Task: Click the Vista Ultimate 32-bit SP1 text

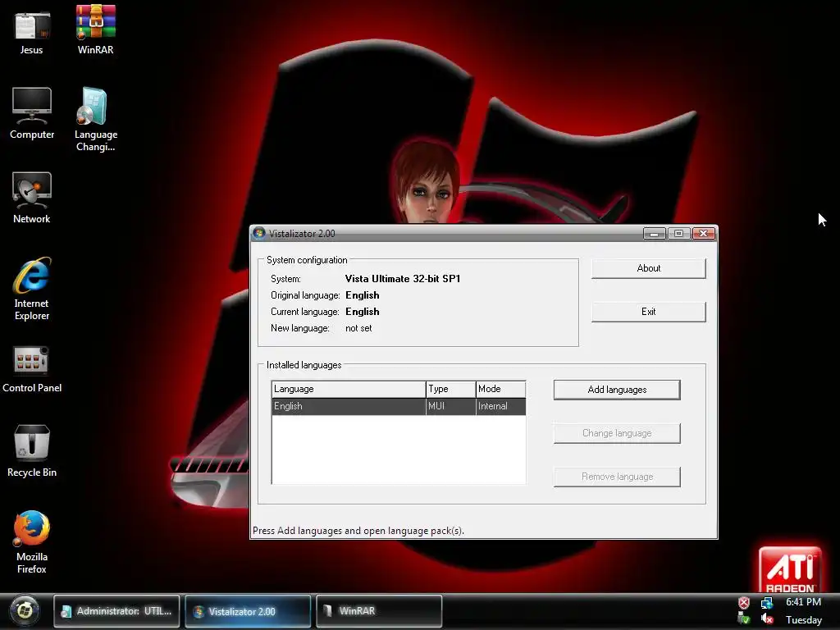Action: click(x=402, y=279)
